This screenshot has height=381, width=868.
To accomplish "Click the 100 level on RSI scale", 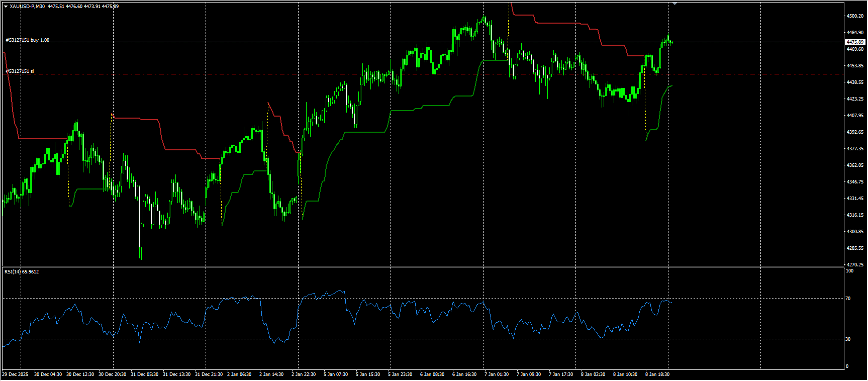I will (x=849, y=271).
